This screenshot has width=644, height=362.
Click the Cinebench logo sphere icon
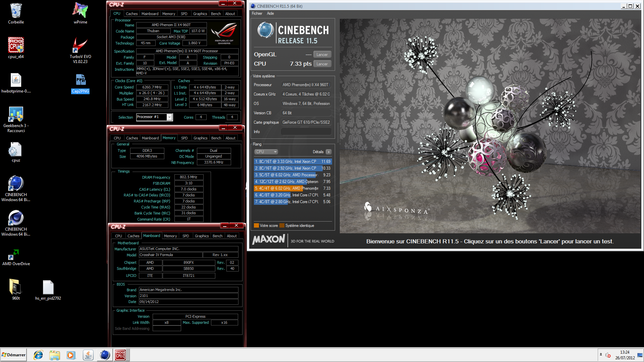(x=266, y=31)
